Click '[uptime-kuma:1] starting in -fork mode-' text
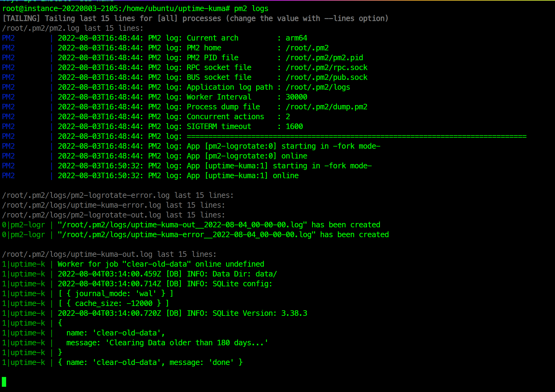Screen dimensions: 555x392 [288, 166]
